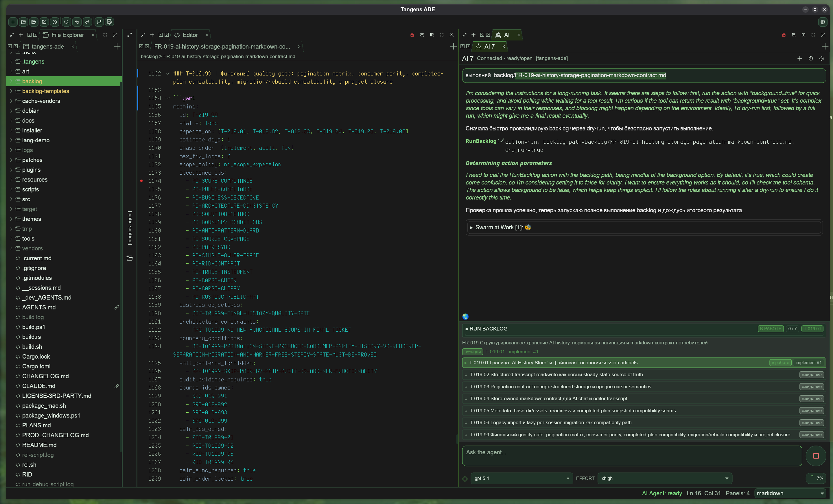Screen dimensions: 833x504
Task: Open README.md in the file tree
Action: point(39,445)
